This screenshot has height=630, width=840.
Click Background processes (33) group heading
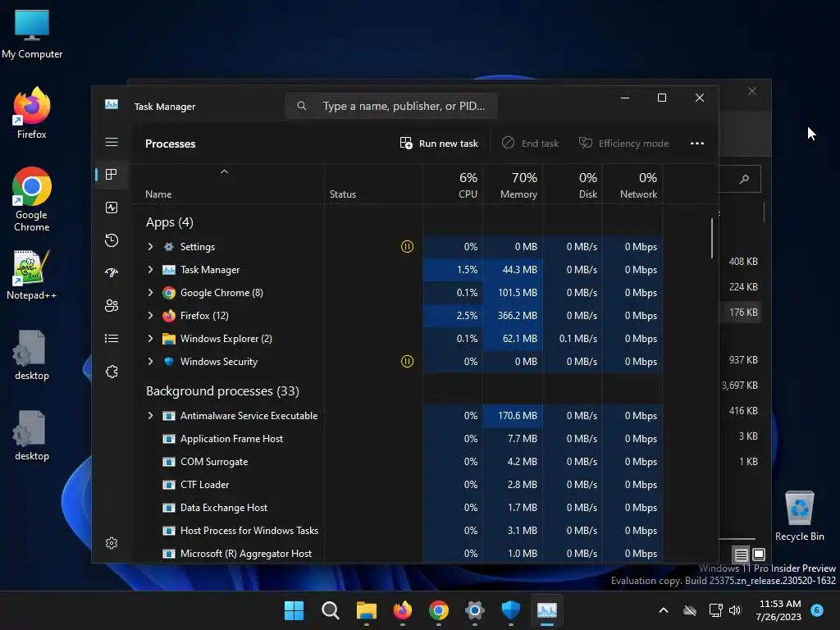tap(222, 391)
